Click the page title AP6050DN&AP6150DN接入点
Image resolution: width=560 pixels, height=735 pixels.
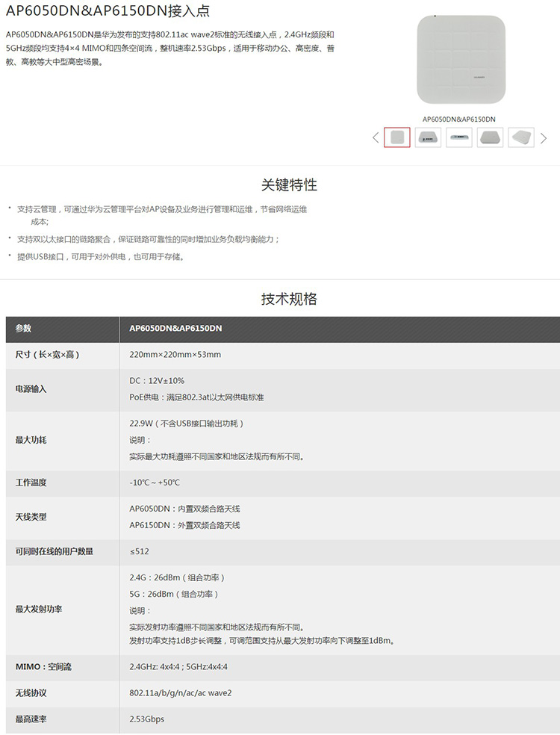pyautogui.click(x=108, y=10)
